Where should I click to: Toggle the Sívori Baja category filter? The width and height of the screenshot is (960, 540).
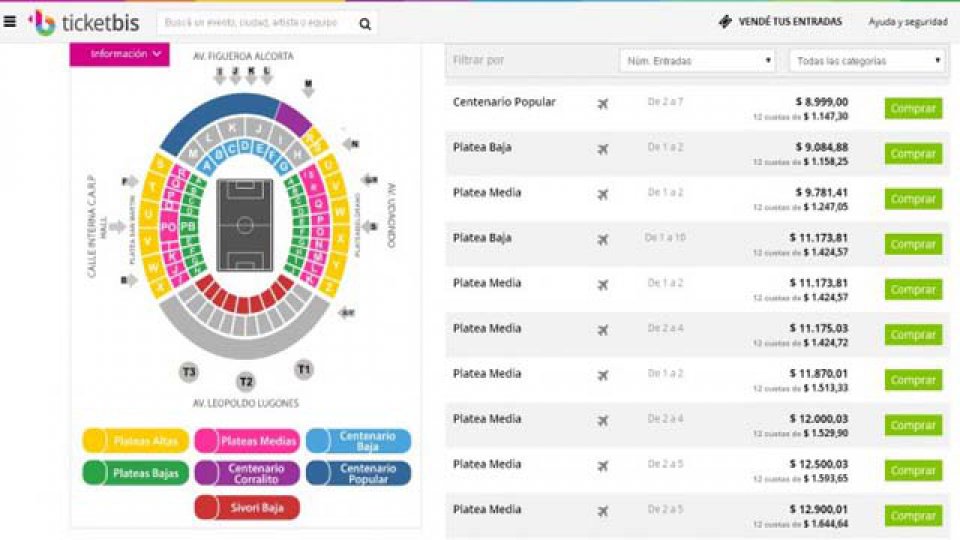(247, 508)
